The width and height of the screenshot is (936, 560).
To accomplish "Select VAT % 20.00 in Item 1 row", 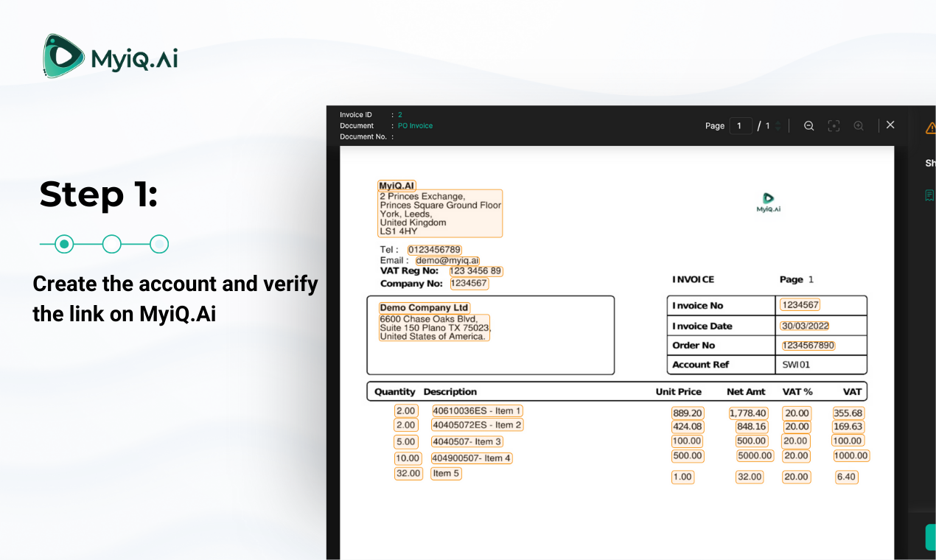I will coord(797,413).
